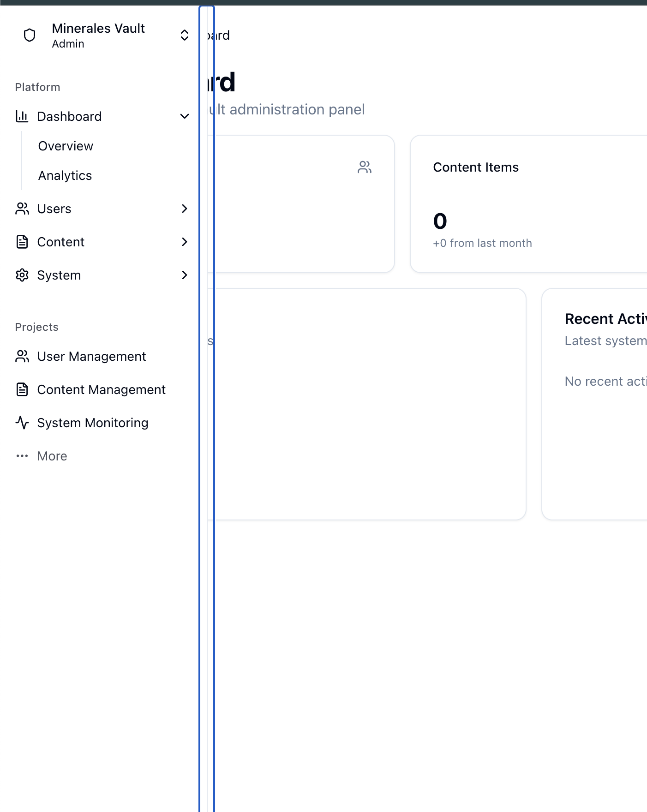Expand the Users submenu chevron
Image resolution: width=647 pixels, height=812 pixels.
(185, 209)
